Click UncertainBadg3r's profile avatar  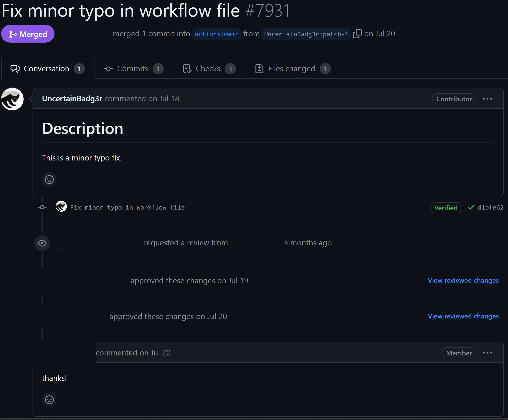point(12,99)
